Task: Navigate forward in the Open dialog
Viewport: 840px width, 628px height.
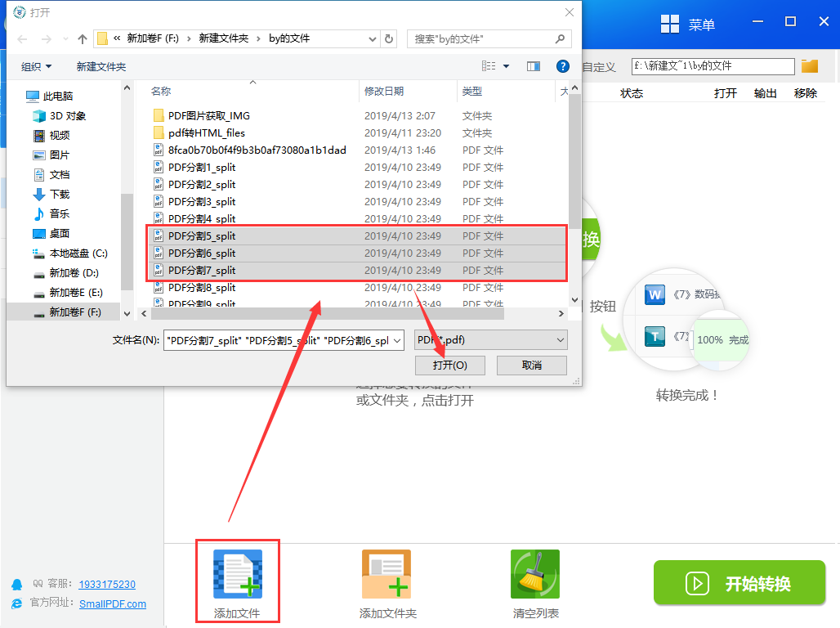Action: 47,39
